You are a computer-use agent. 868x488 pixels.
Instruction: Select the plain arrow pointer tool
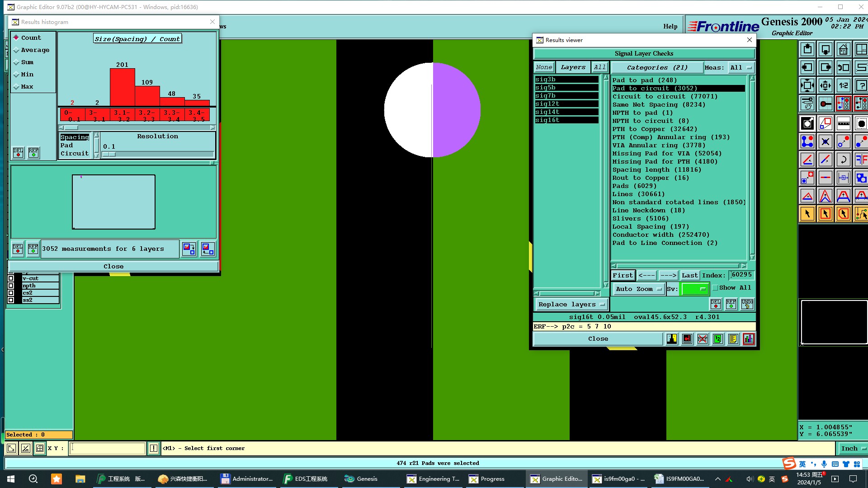point(807,214)
